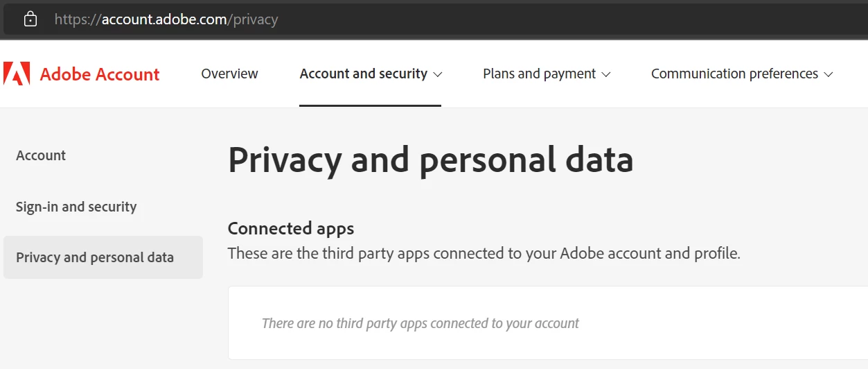Click the no third party apps message

(x=420, y=323)
